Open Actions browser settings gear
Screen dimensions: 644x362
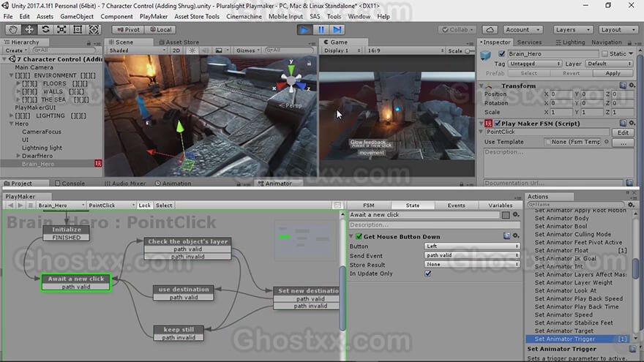click(x=632, y=204)
